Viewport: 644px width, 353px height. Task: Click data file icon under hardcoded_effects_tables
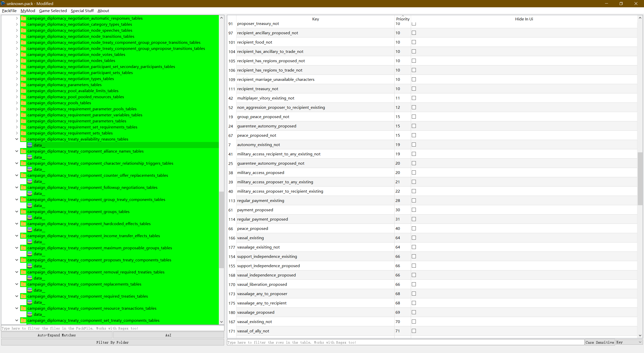click(x=30, y=230)
